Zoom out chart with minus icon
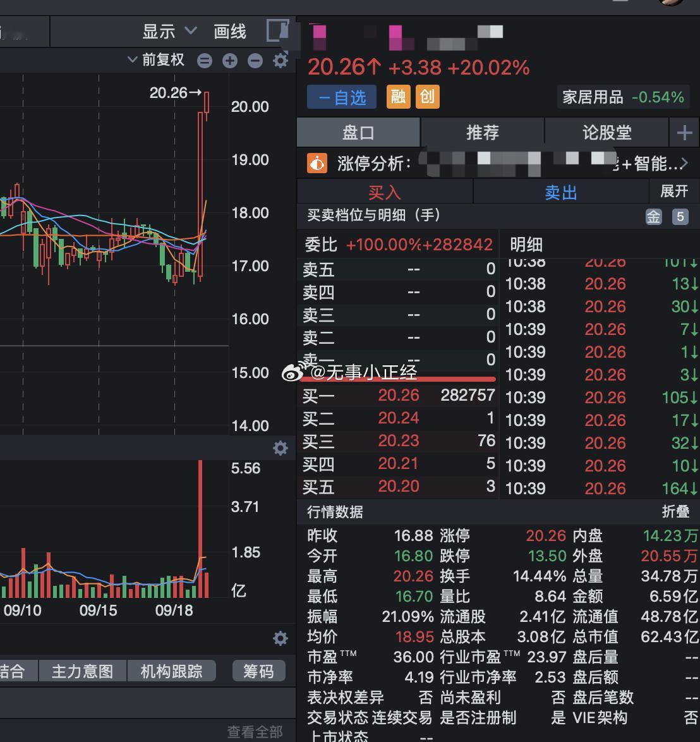 [x=255, y=61]
